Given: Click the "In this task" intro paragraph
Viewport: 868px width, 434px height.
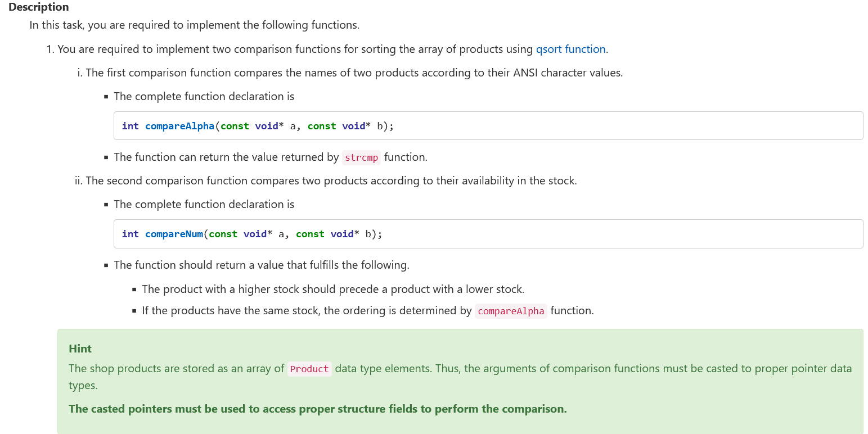Looking at the screenshot, I should click(194, 25).
